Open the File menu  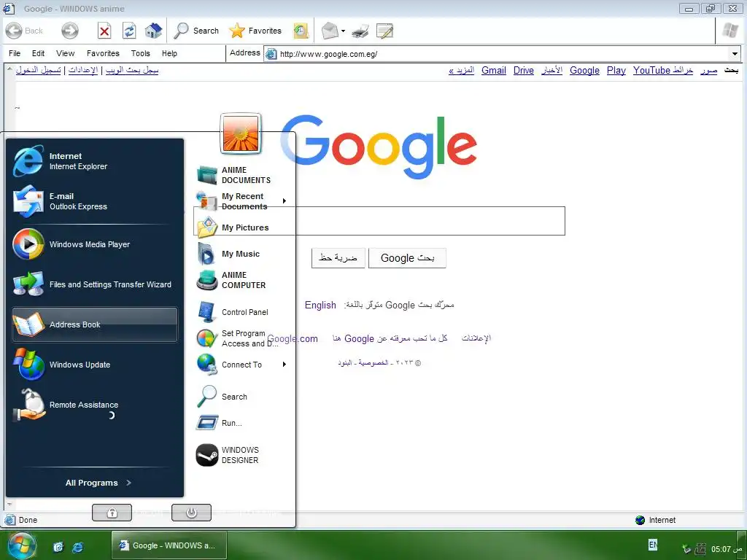pyautogui.click(x=15, y=53)
